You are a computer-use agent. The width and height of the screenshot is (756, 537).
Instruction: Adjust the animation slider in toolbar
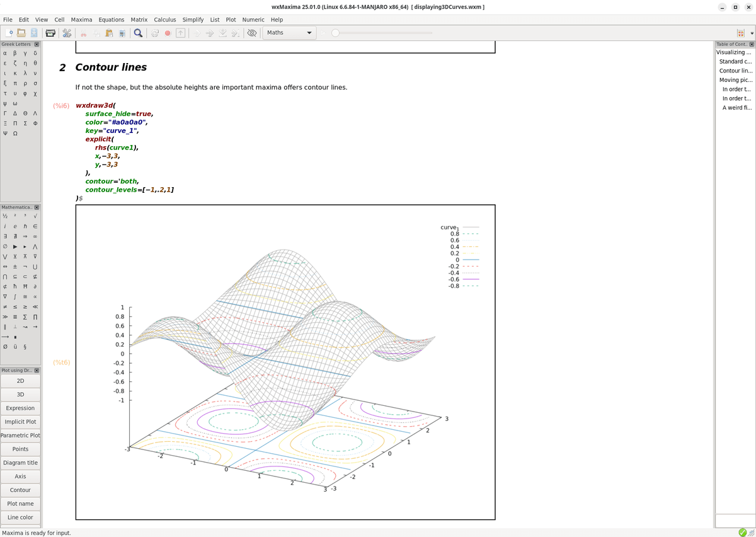click(x=381, y=33)
